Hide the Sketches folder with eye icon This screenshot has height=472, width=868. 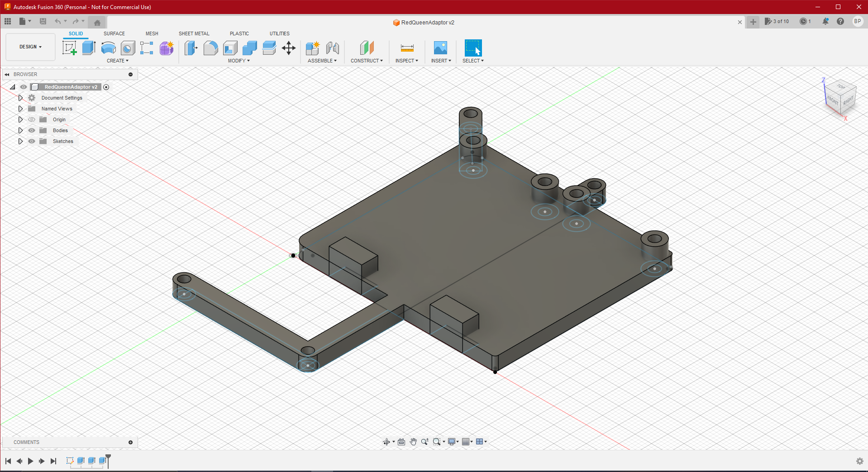pyautogui.click(x=32, y=141)
